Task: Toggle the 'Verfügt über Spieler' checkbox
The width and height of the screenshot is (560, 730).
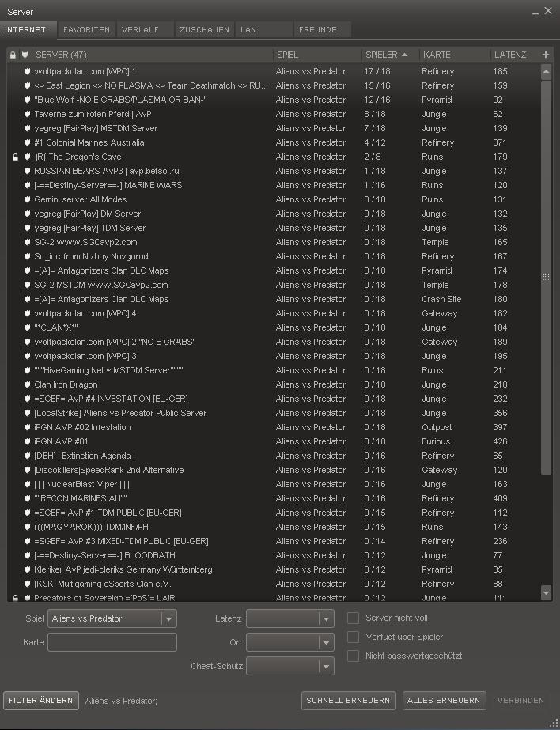Action: point(354,637)
